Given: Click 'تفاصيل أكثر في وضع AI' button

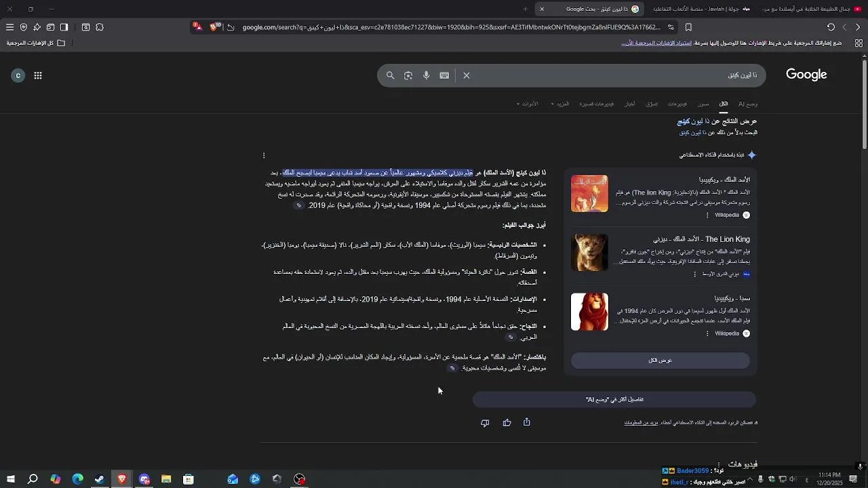Looking at the screenshot, I should pos(614,399).
